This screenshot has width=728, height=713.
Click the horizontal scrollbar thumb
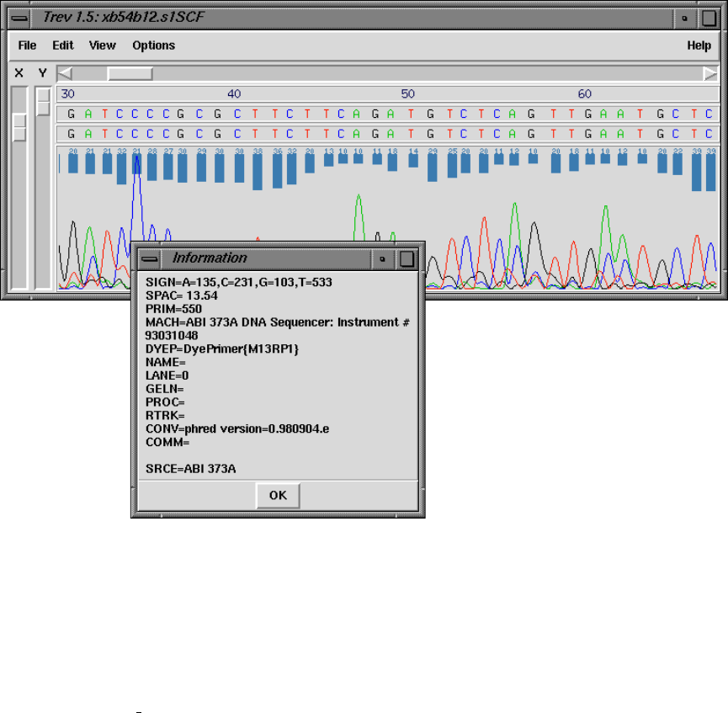130,73
